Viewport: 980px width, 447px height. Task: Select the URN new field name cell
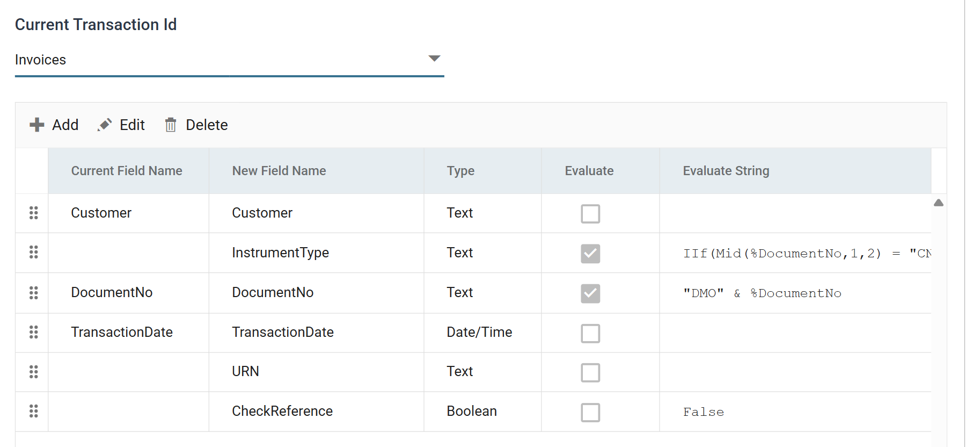[x=316, y=371]
